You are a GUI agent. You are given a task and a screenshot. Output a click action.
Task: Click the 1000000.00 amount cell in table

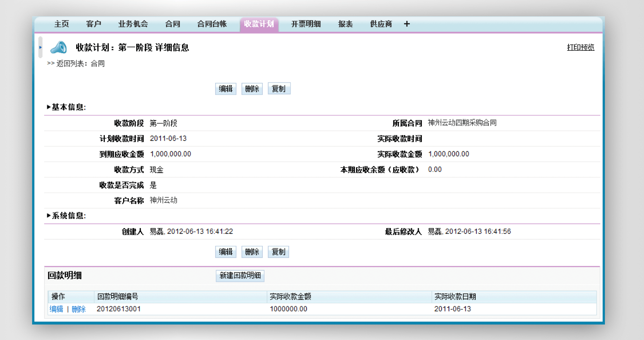point(288,309)
